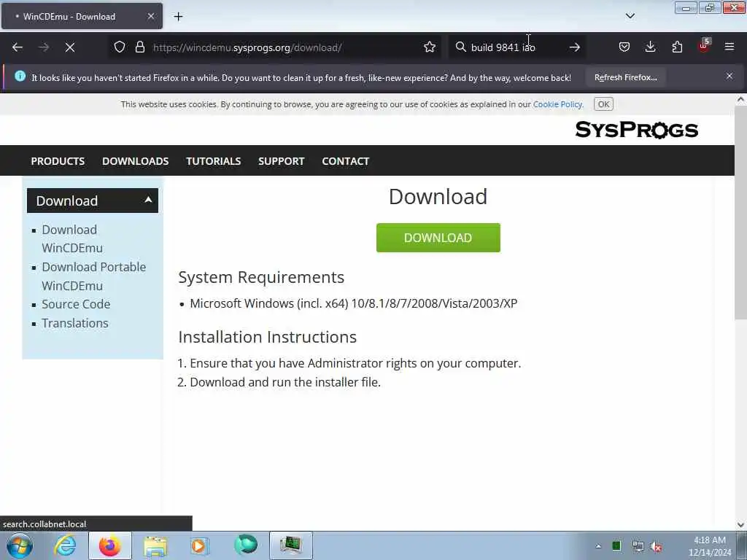Click the SysProgs logo
Viewport: 747px width, 560px height.
tap(637, 130)
